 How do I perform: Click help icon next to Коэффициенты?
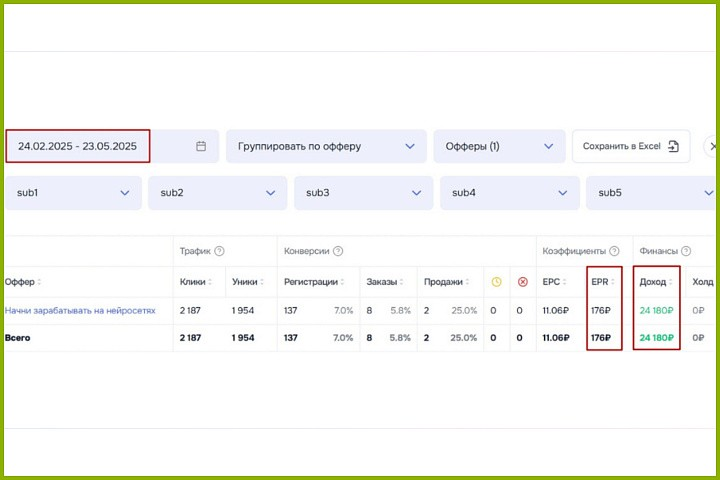pos(614,251)
